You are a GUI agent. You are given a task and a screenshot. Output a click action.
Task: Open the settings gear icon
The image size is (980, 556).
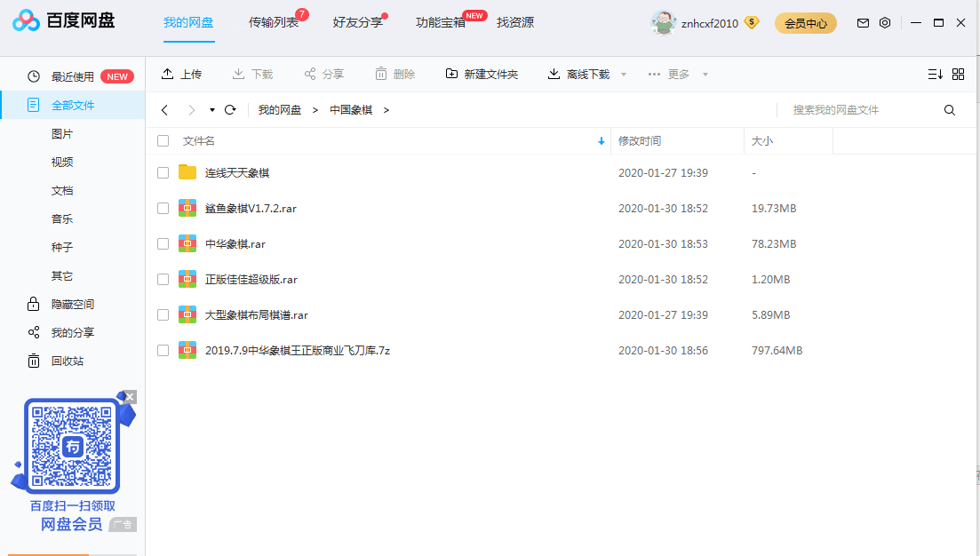[885, 23]
